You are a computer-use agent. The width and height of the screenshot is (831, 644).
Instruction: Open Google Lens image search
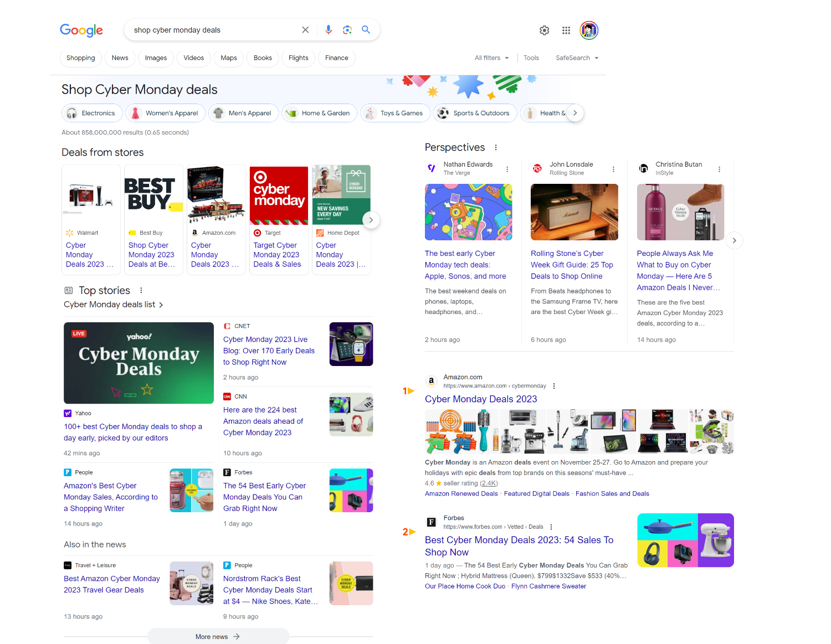(x=347, y=30)
